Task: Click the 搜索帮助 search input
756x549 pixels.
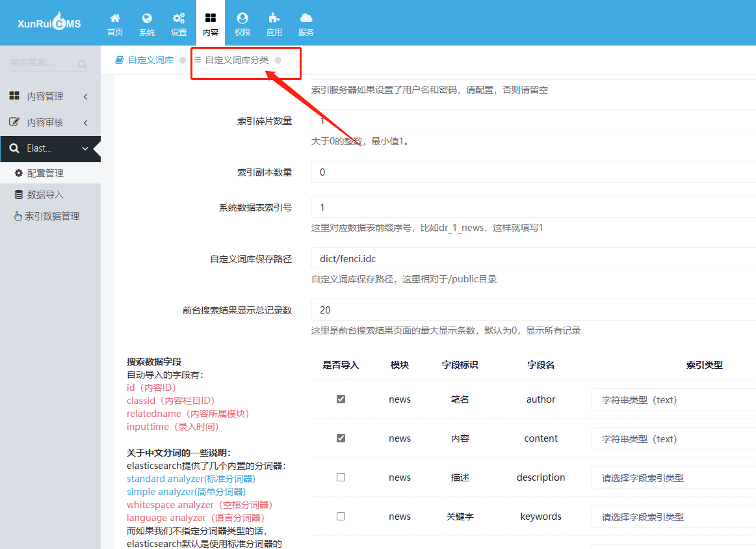Action: pyautogui.click(x=42, y=62)
